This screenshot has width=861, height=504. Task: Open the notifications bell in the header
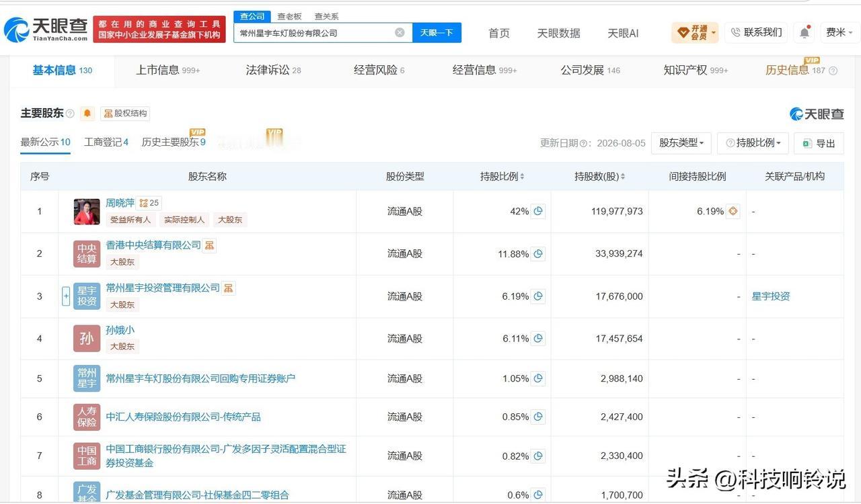pyautogui.click(x=804, y=32)
